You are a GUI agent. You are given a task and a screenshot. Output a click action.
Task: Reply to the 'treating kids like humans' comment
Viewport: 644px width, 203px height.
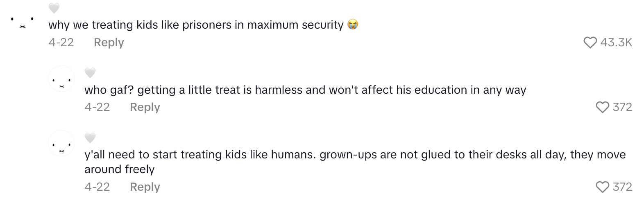pyautogui.click(x=145, y=187)
